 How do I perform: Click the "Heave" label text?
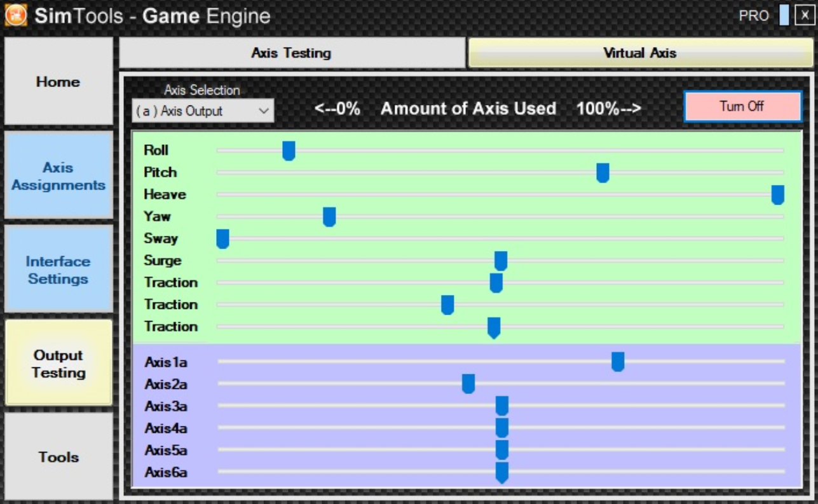pyautogui.click(x=165, y=194)
